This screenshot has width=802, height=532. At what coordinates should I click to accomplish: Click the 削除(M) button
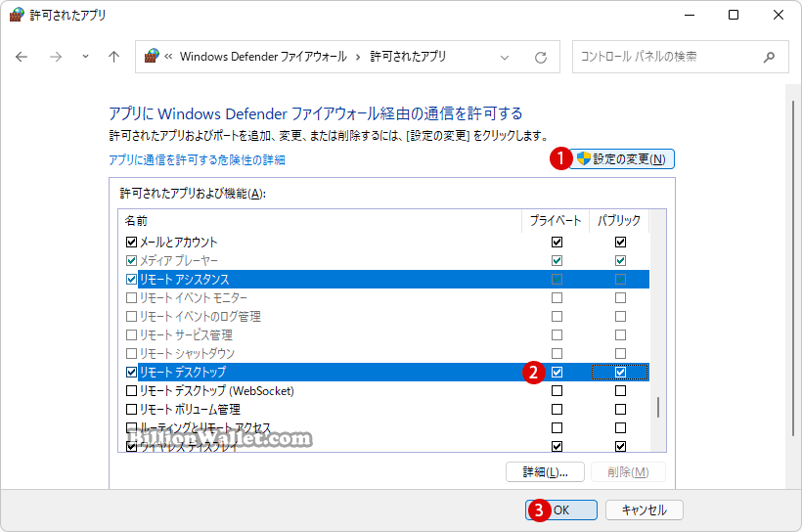[x=628, y=472]
